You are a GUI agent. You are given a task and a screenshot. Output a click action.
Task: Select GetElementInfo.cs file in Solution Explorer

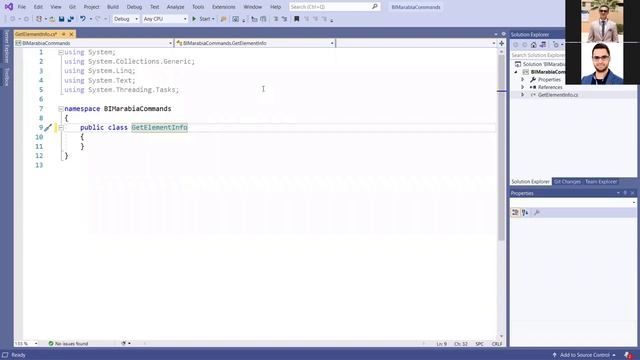point(558,95)
